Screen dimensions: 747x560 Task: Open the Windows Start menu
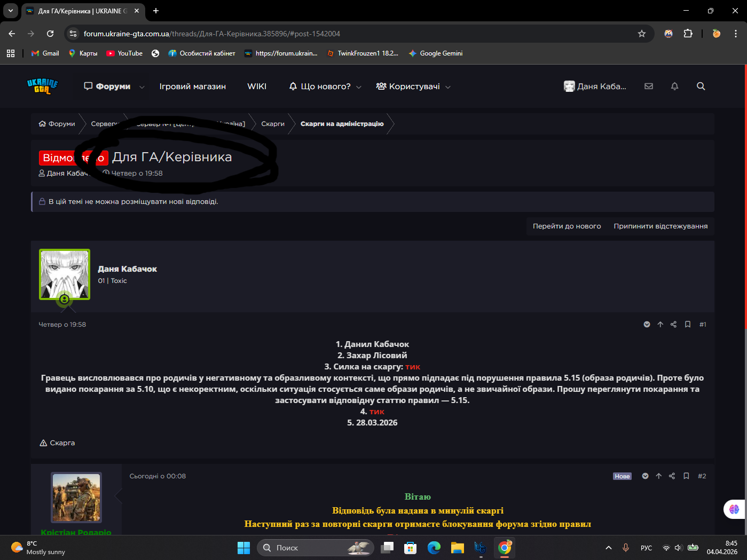tap(243, 548)
